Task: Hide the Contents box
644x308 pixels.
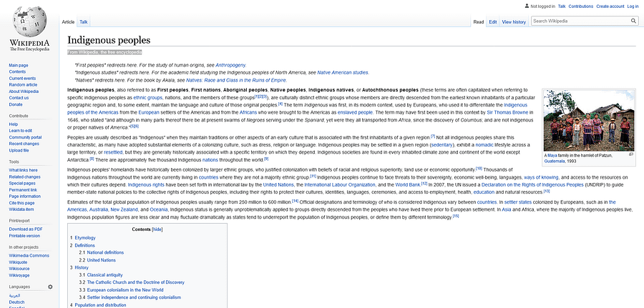Action: [x=157, y=229]
